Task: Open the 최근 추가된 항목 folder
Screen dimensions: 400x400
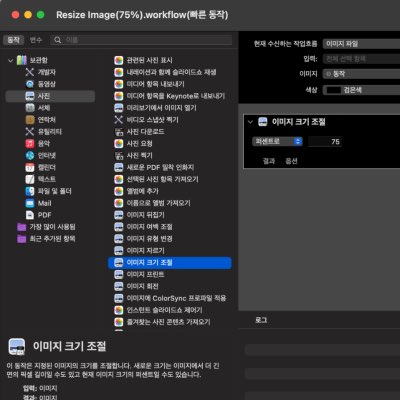Action: click(47, 239)
